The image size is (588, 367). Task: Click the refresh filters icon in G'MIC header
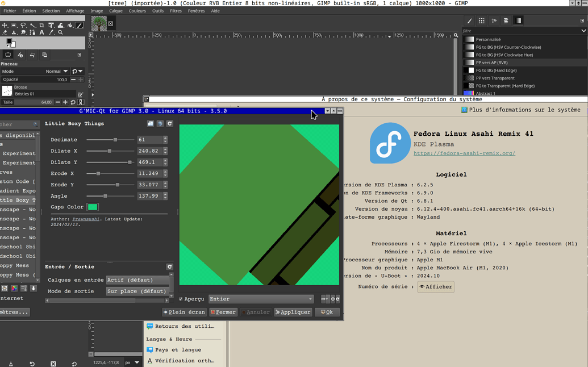point(170,123)
